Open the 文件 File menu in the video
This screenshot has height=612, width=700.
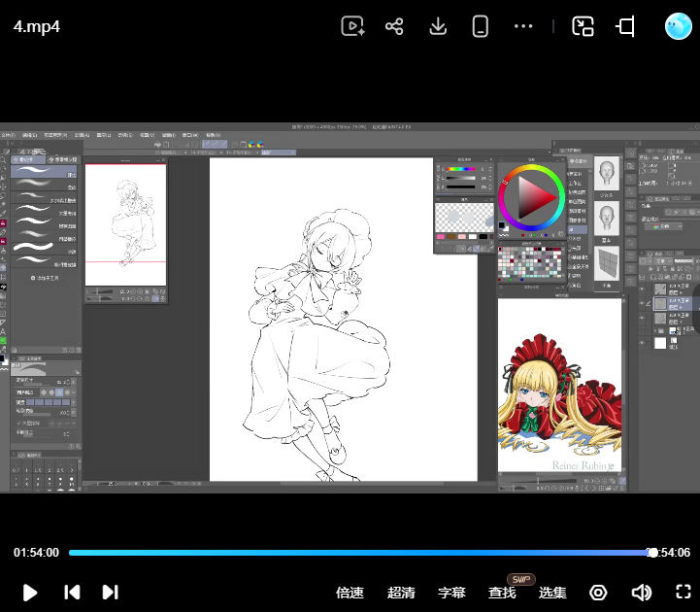[x=8, y=135]
